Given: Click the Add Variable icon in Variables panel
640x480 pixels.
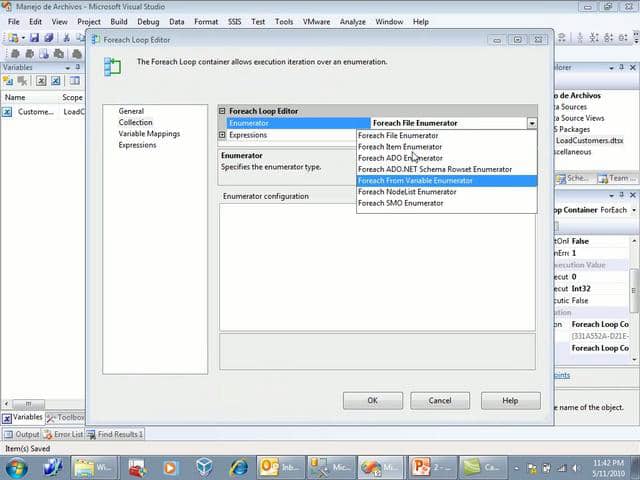Looking at the screenshot, I should pos(8,81).
